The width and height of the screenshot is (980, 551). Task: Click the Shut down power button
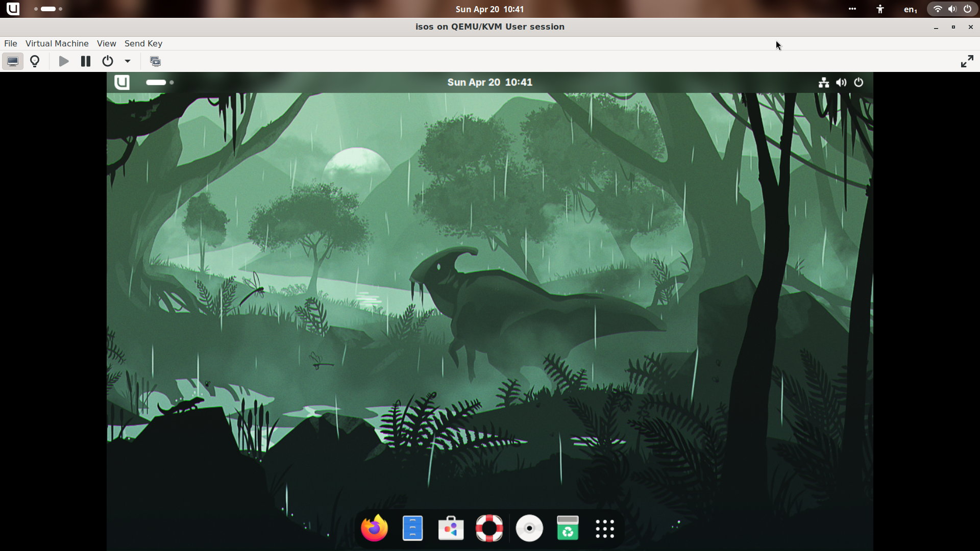click(x=107, y=62)
